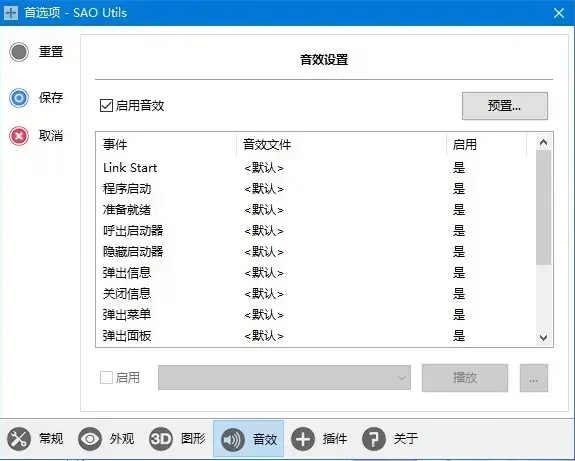Close the SAO Utils preferences window
Image resolution: width=575 pixels, height=461 pixels.
559,13
